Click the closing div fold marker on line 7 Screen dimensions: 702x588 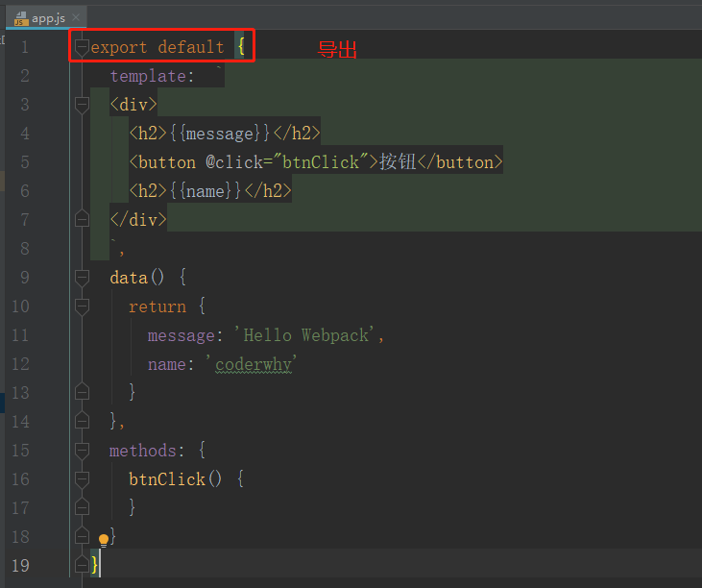click(82, 218)
